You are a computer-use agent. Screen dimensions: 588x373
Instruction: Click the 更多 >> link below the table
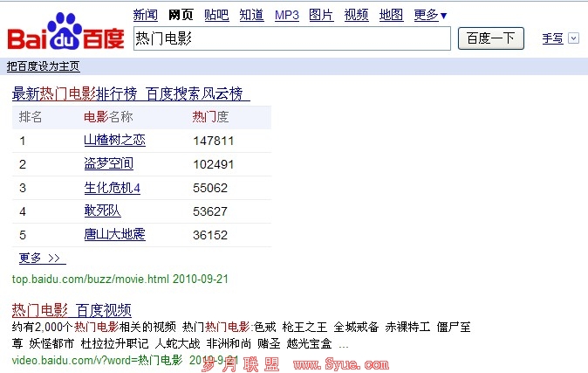pyautogui.click(x=42, y=258)
